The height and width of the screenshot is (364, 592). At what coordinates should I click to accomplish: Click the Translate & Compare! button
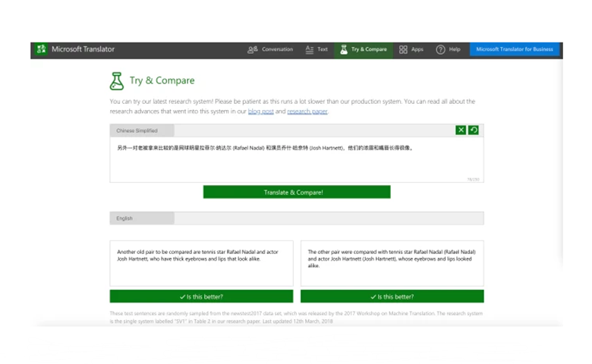tap(297, 192)
